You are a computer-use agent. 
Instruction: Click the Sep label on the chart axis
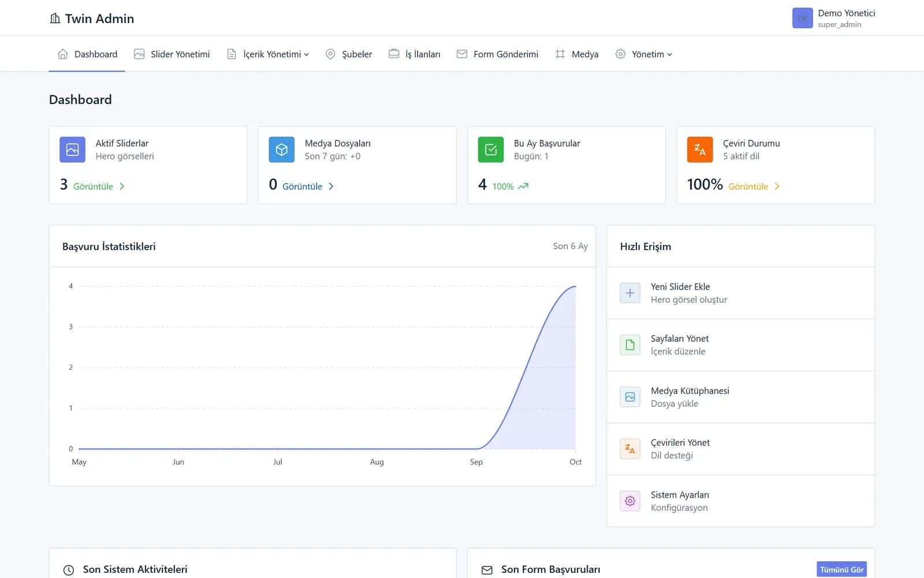point(476,462)
